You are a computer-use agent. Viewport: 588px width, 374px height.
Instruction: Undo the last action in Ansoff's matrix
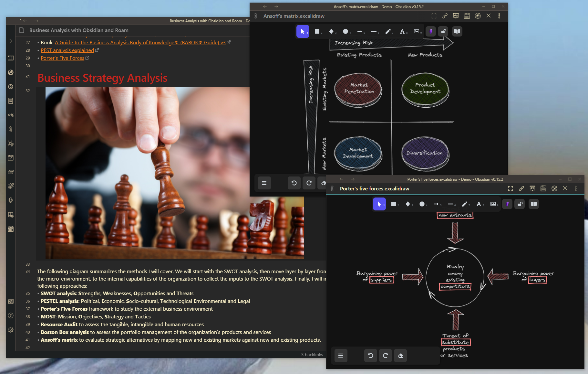tap(294, 183)
